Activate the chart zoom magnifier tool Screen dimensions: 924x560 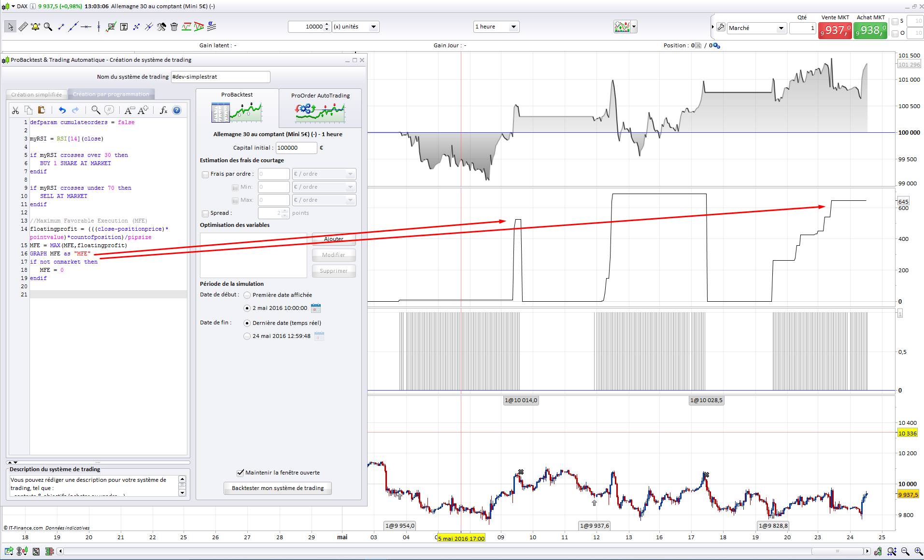[48, 27]
